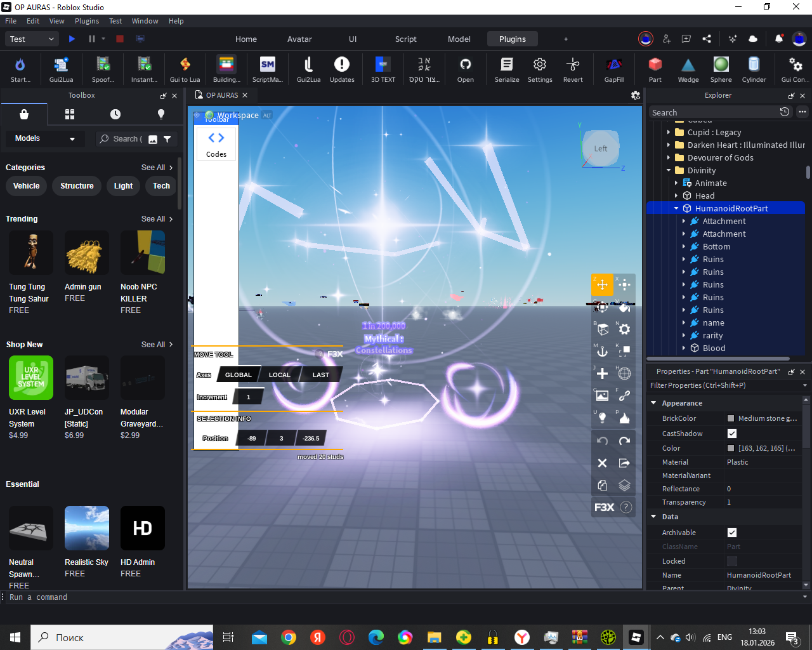Collapse the Appearance properties section
The image size is (812, 650).
[653, 403]
